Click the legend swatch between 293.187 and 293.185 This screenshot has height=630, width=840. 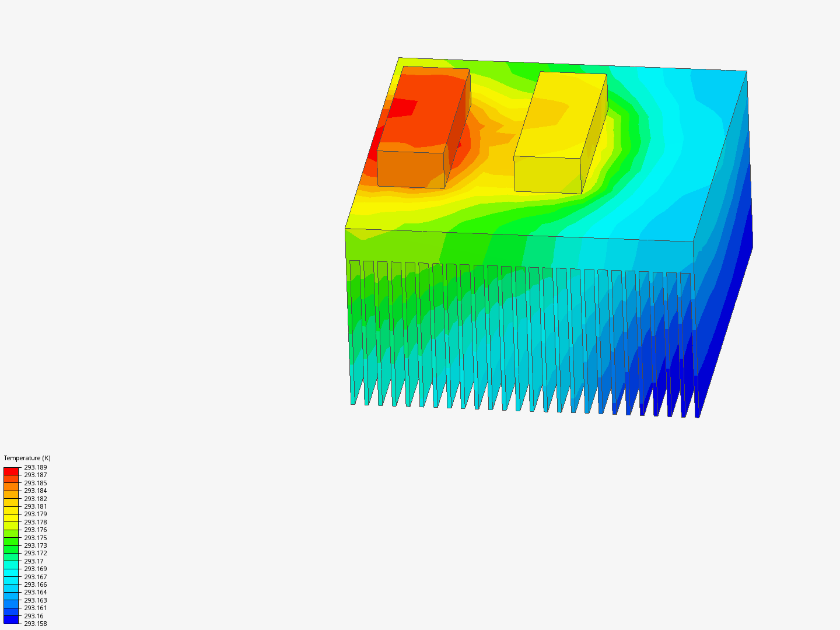point(11,479)
